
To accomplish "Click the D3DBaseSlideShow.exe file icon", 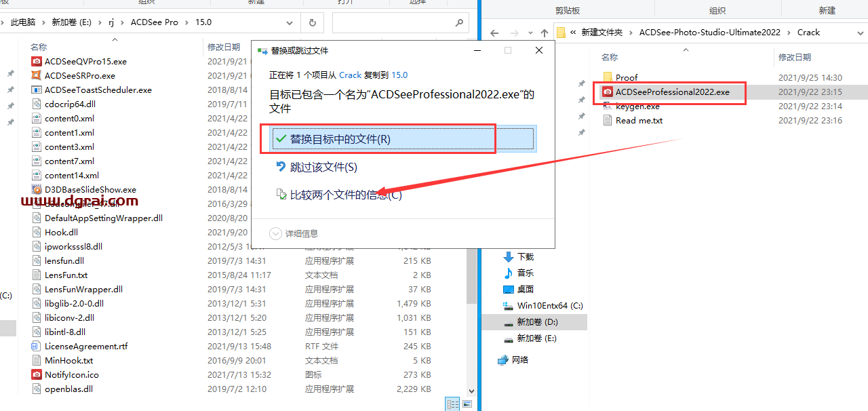I will pos(37,189).
